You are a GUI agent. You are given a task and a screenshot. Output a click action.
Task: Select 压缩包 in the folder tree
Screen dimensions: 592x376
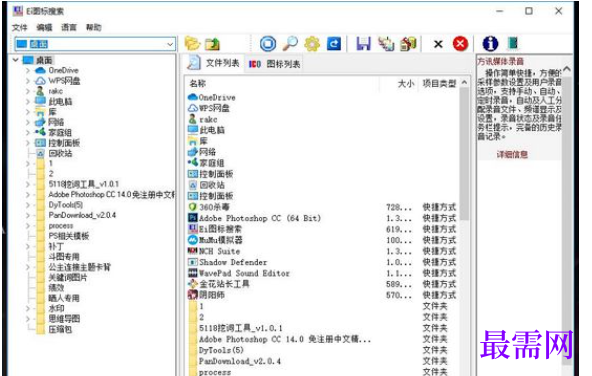pos(60,329)
